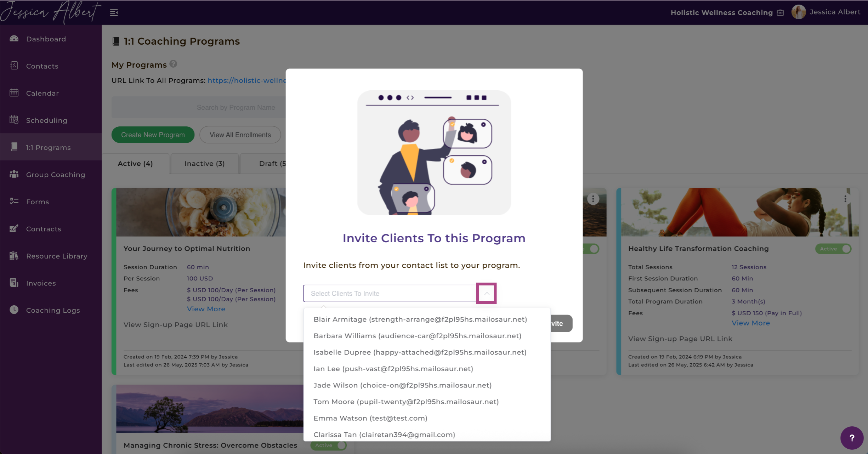This screenshot has height=454, width=868.
Task: Click the Resource Library books icon
Action: pos(14,256)
